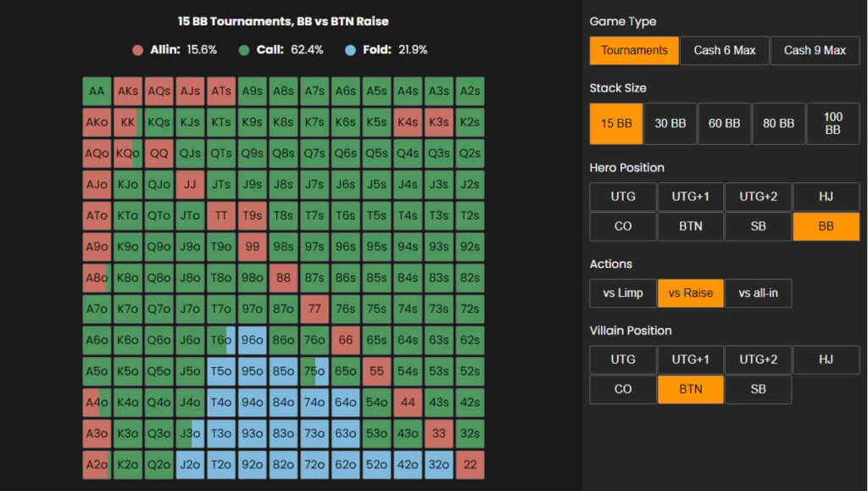The height and width of the screenshot is (491, 868).
Task: Choose the 100 BB stack size
Action: pyautogui.click(x=832, y=124)
